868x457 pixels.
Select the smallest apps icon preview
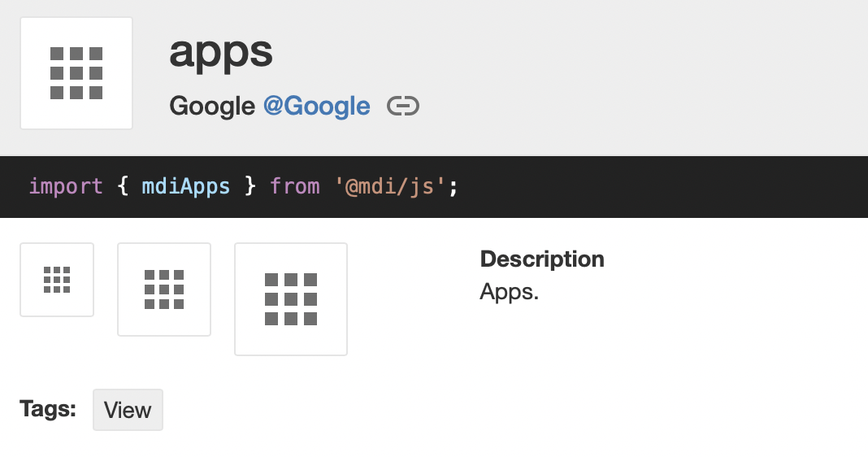[x=57, y=280]
